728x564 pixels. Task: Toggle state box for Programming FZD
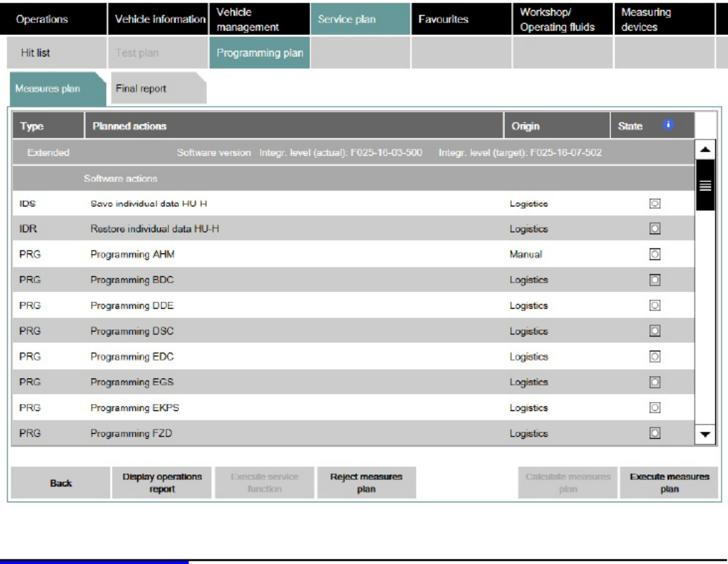[x=655, y=433]
